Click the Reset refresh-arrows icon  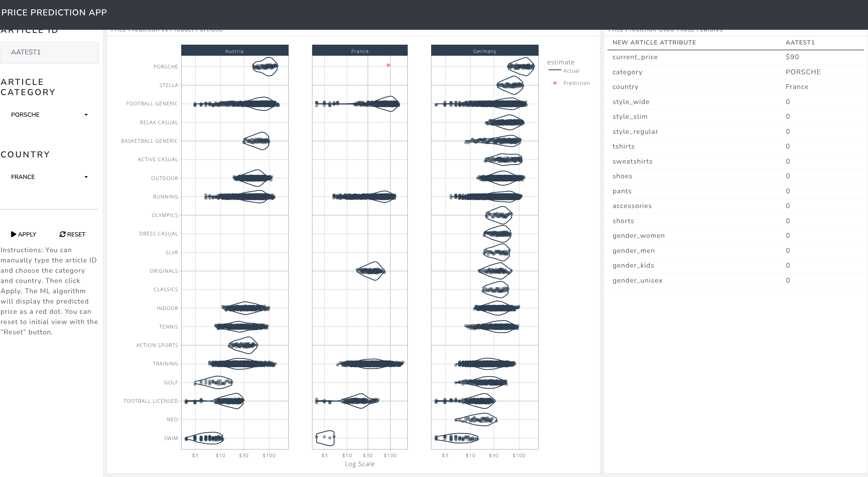62,234
